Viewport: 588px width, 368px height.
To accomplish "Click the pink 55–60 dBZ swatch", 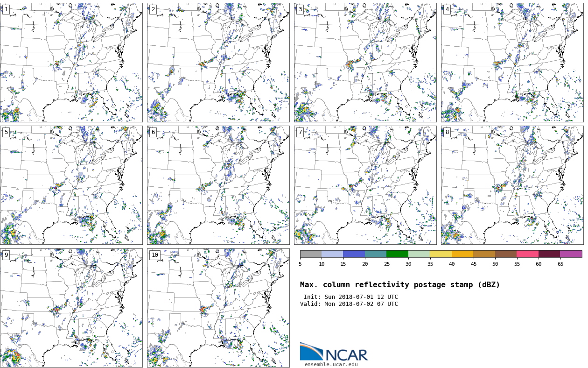I will tap(527, 255).
